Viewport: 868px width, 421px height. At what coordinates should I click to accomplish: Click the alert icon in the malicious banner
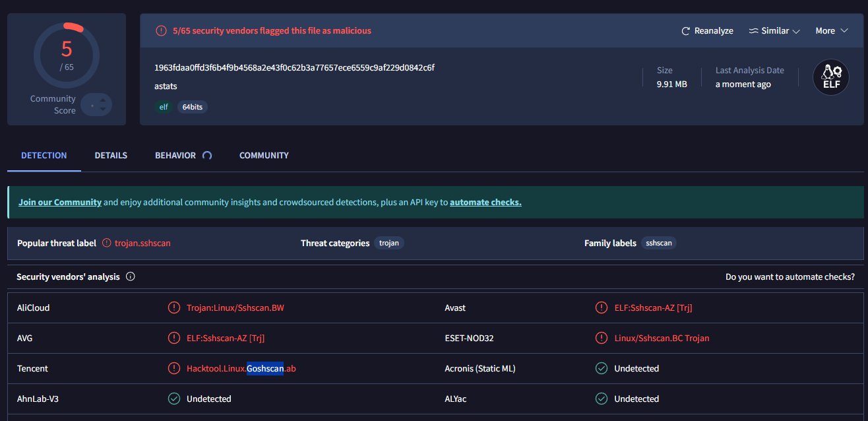[161, 31]
